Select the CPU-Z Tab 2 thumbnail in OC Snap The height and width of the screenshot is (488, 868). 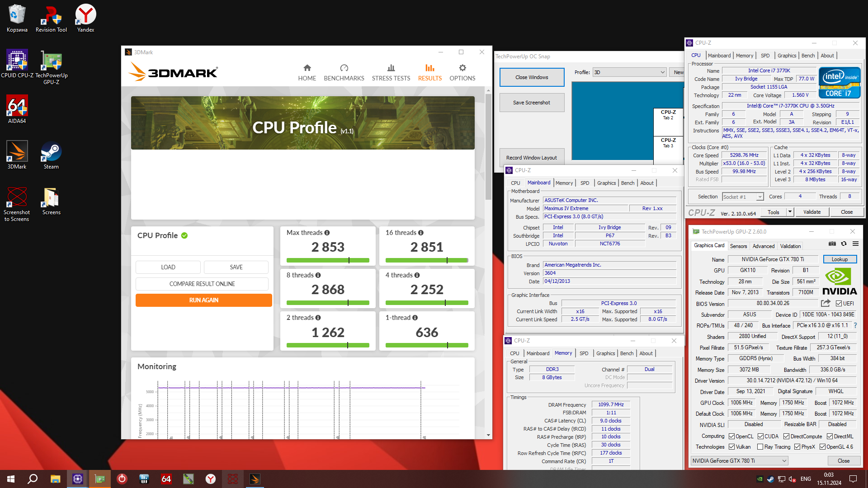(x=668, y=122)
